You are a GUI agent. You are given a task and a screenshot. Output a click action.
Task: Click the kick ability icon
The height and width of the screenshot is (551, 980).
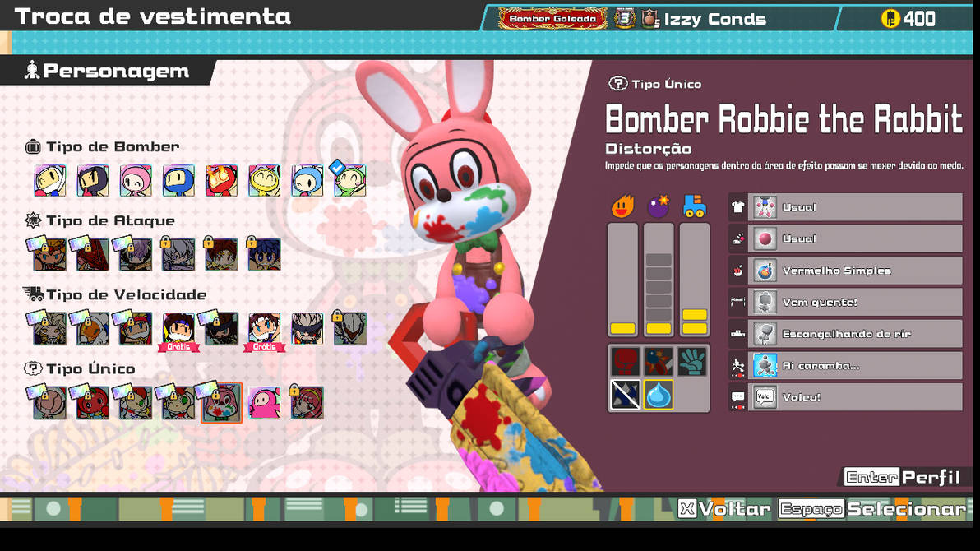click(x=659, y=362)
